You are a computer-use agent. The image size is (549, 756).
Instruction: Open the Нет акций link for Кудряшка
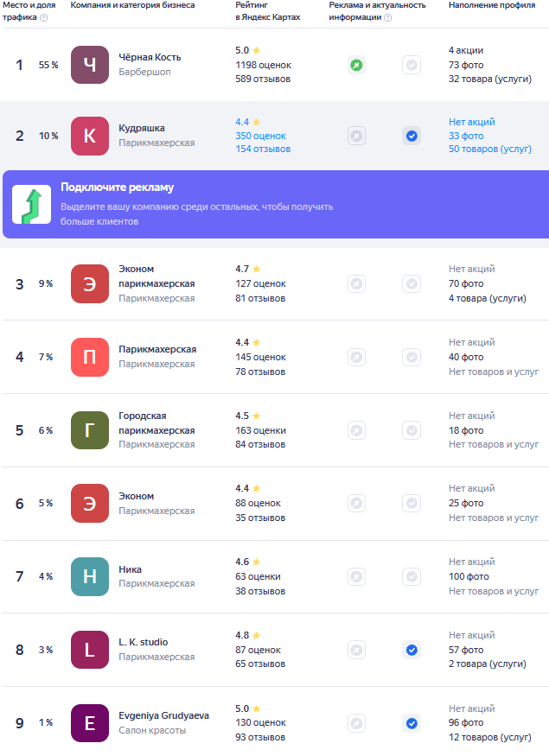(x=472, y=122)
